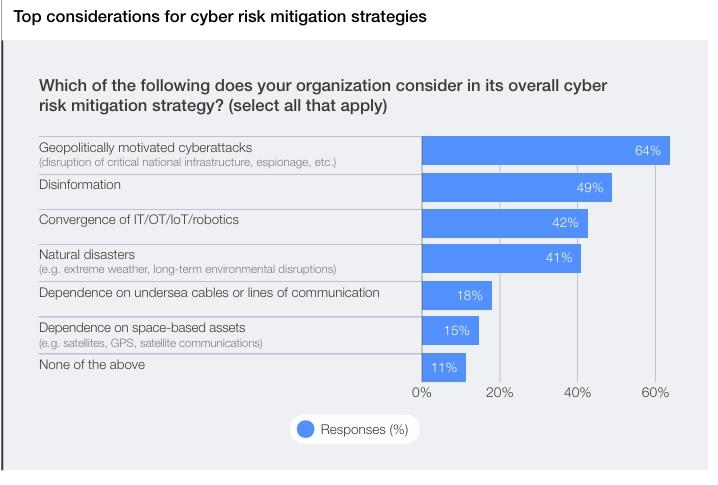Image resolution: width=718 pixels, height=485 pixels.
Task: Click the blue Responses legend circle
Action: pos(305,429)
